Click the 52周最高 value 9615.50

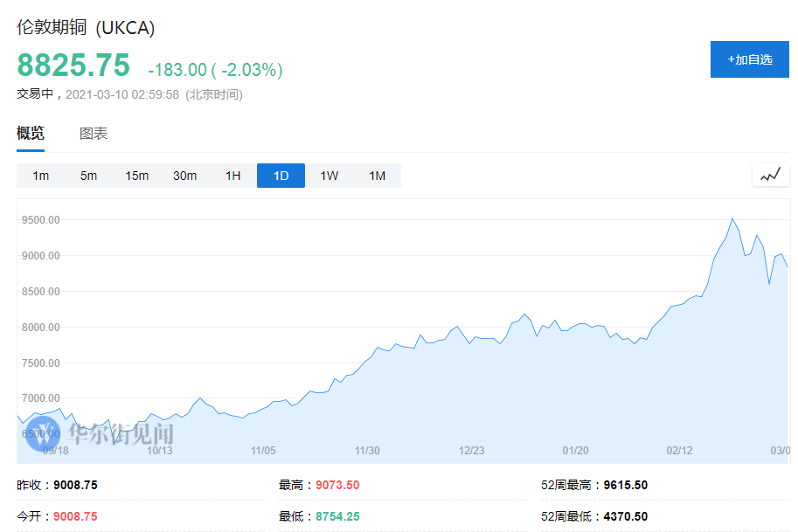[x=625, y=485]
